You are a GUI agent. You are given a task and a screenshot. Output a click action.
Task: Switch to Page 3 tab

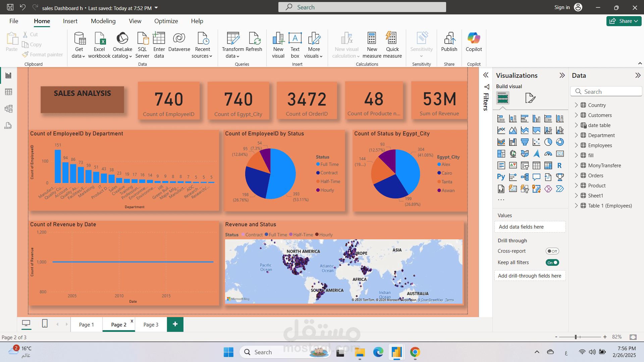[x=151, y=324]
